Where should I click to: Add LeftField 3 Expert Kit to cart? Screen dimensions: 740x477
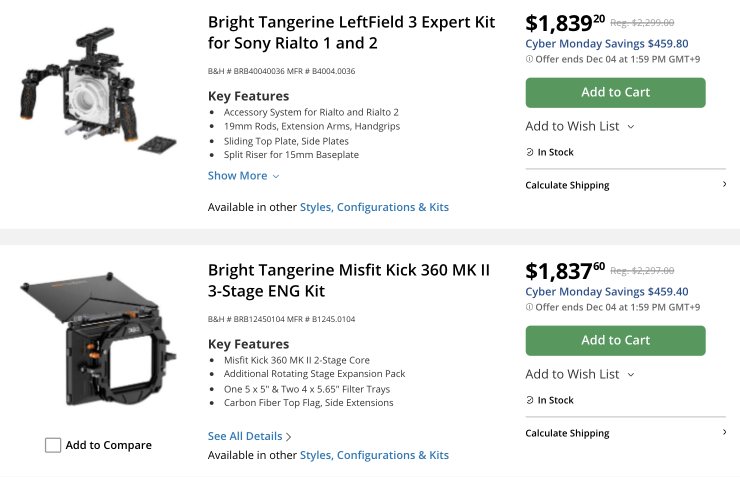(x=615, y=92)
